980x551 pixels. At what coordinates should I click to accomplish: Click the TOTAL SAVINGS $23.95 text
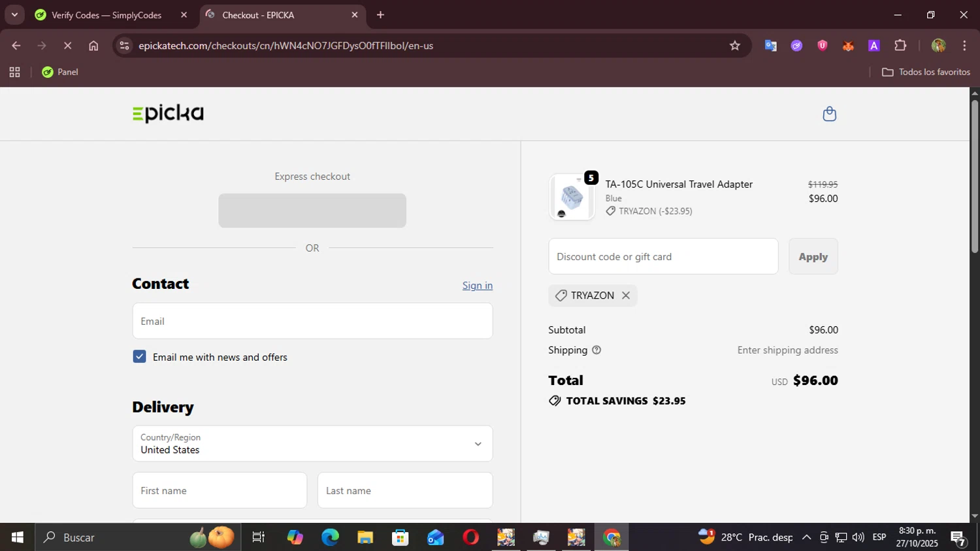(x=626, y=401)
